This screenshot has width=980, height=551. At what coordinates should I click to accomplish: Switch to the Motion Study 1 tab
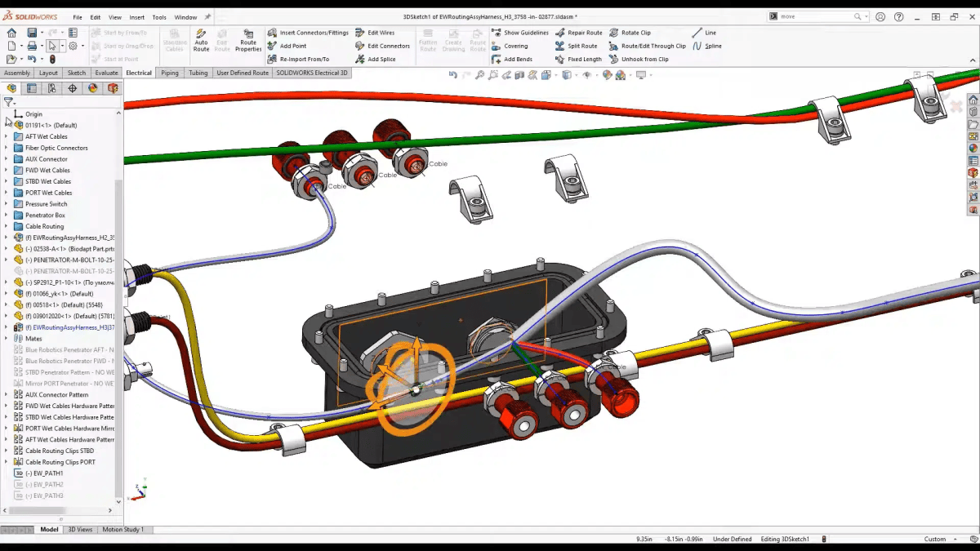pos(122,529)
